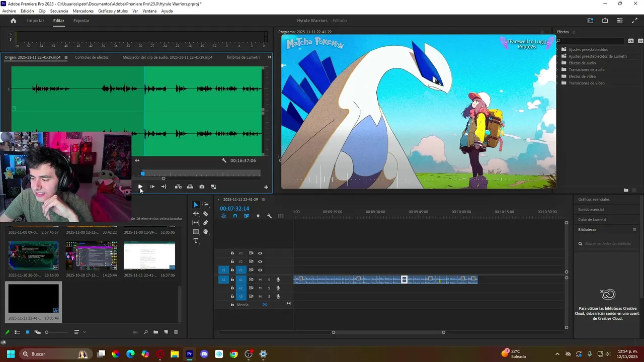
Task: Switch to the Exportar workspace tab
Action: (x=81, y=21)
